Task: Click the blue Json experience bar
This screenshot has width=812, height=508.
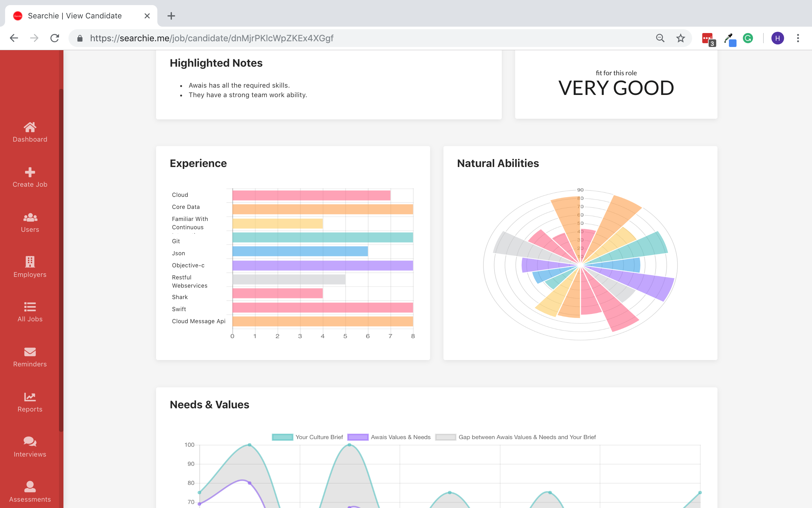Action: coord(300,251)
